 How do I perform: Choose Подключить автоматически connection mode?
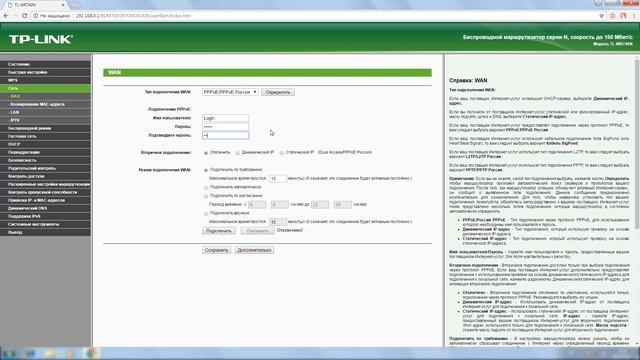click(x=206, y=187)
